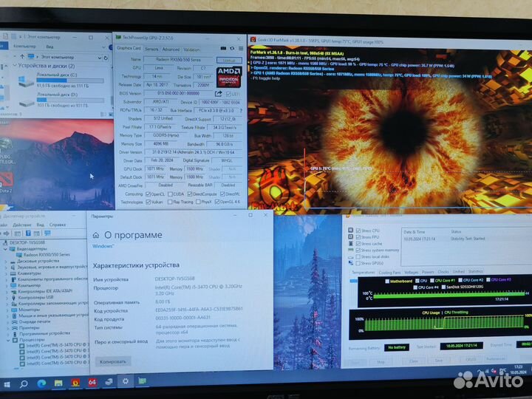This screenshot has height=399, width=532.
Task: Click the AMD Radeon logo in GPU-Z
Action: coord(229,77)
